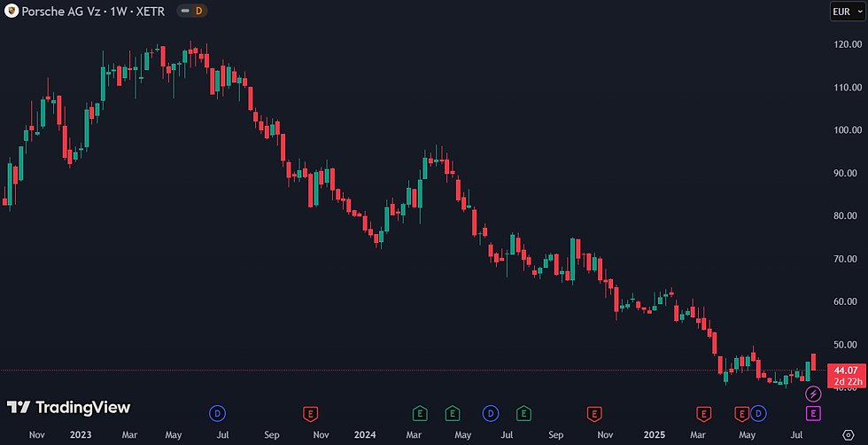Click the blue D dividend marker before Jul 2024
Screen dimensions: 868x445
click(491, 413)
